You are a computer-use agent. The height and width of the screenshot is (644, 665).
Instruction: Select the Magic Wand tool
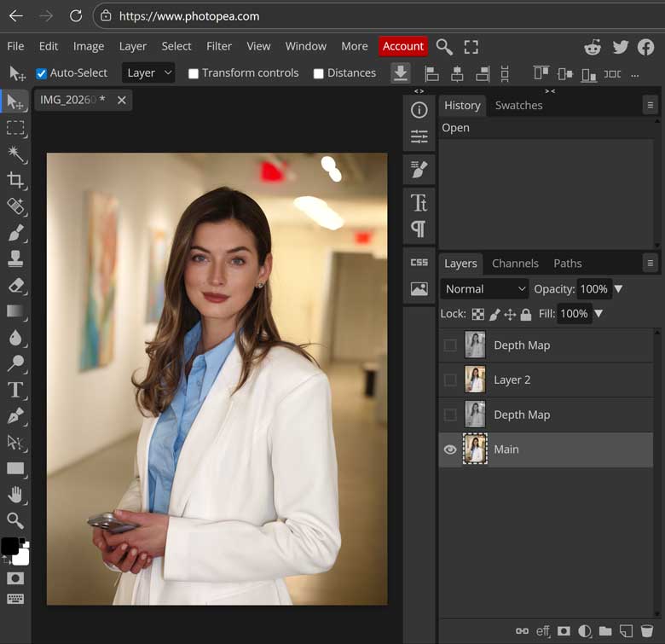(x=15, y=154)
